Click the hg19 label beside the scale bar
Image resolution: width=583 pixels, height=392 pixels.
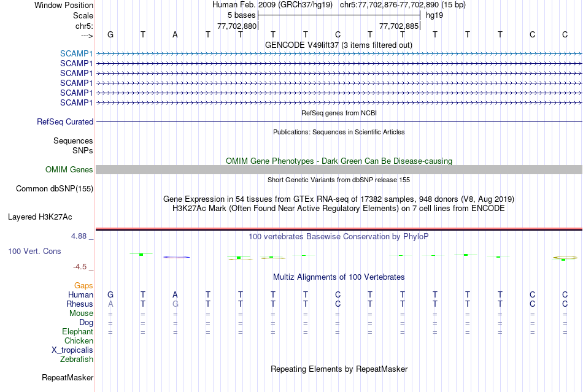tap(434, 15)
